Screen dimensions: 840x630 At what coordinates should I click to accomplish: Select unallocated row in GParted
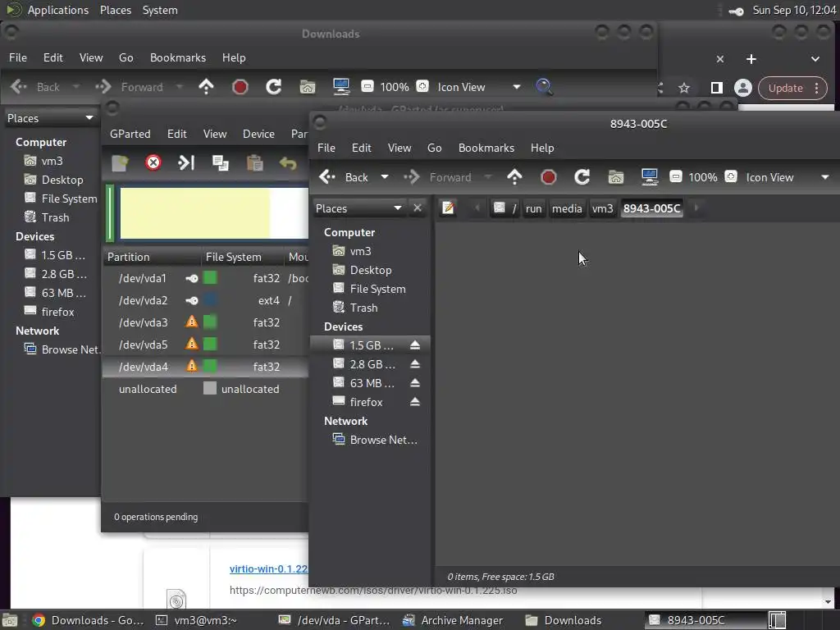tap(205, 389)
